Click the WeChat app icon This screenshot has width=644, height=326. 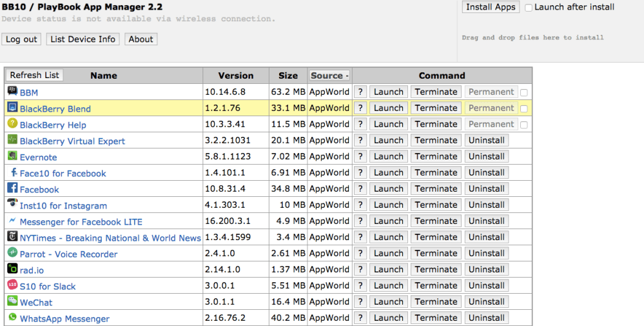click(x=12, y=301)
